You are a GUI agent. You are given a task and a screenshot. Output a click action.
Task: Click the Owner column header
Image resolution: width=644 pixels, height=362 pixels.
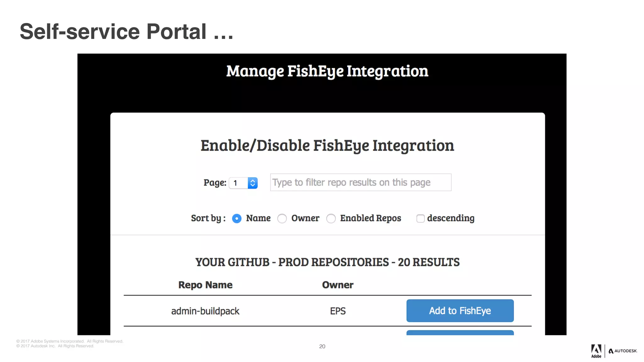point(337,285)
